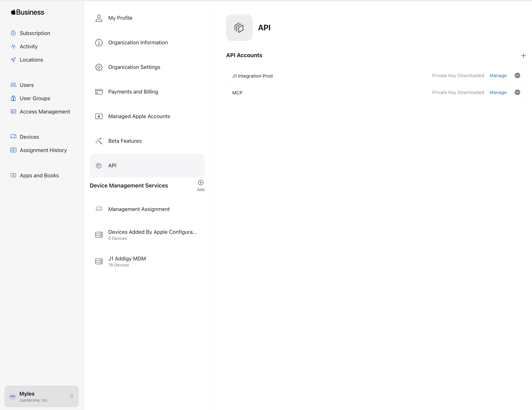
Task: Click the Access Management icon
Action: (x=13, y=111)
